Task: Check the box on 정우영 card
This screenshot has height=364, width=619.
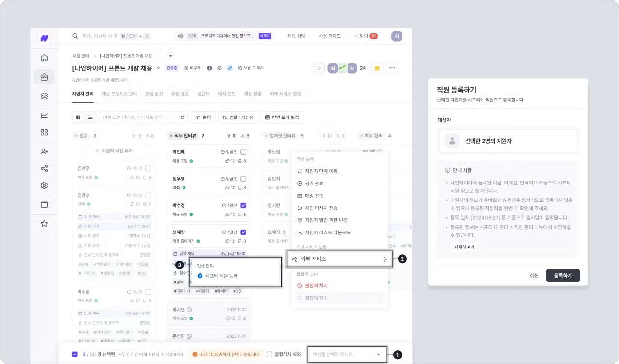Action: point(243,179)
